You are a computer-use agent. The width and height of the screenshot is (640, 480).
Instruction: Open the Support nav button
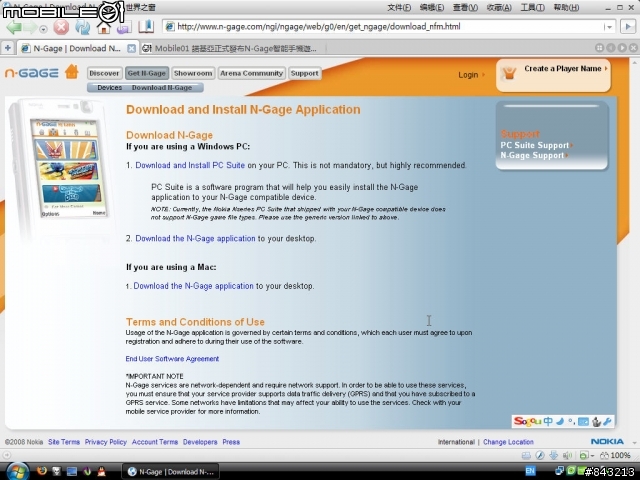pos(304,73)
